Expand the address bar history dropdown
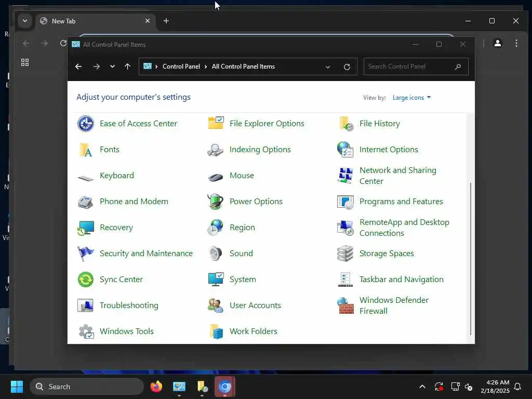 tap(328, 67)
